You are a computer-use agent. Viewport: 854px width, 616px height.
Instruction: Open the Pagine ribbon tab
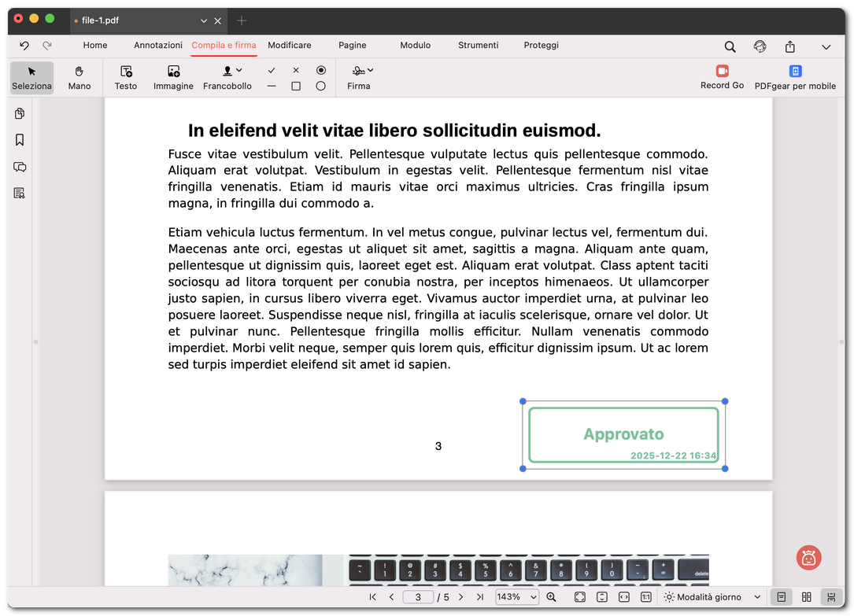352,45
